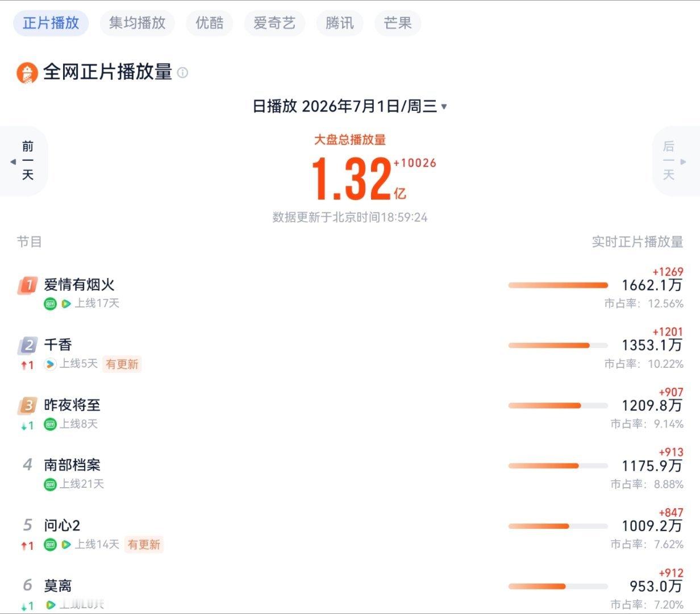This screenshot has height=614, width=700.
Task: Click the silver rank 2 badge
Action: (27, 345)
